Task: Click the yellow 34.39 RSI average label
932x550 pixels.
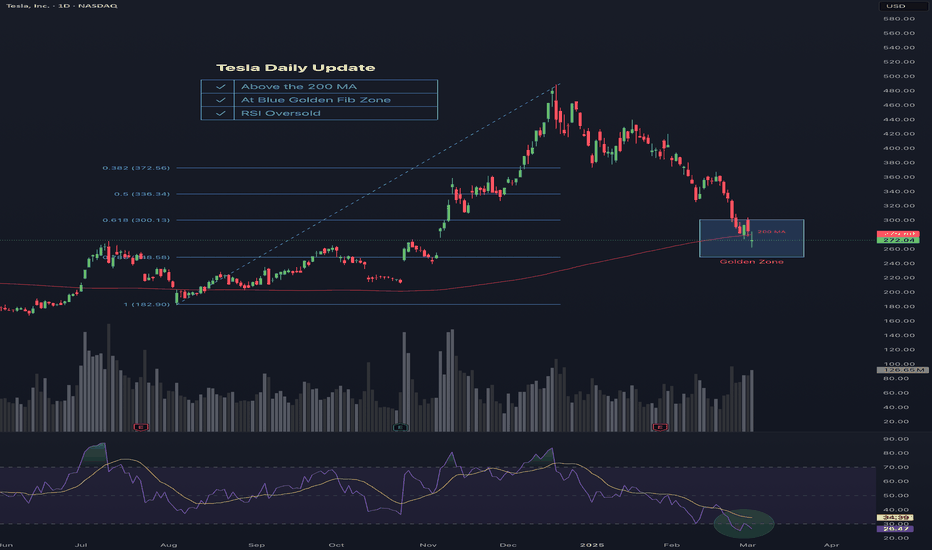Action: 896,517
